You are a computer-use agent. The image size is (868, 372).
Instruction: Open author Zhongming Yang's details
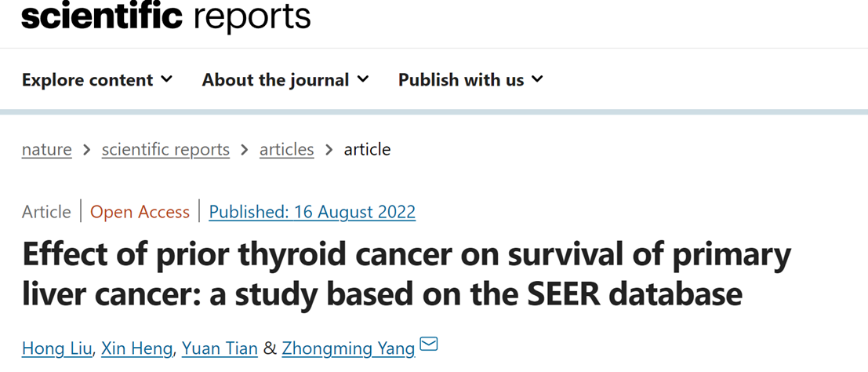348,348
